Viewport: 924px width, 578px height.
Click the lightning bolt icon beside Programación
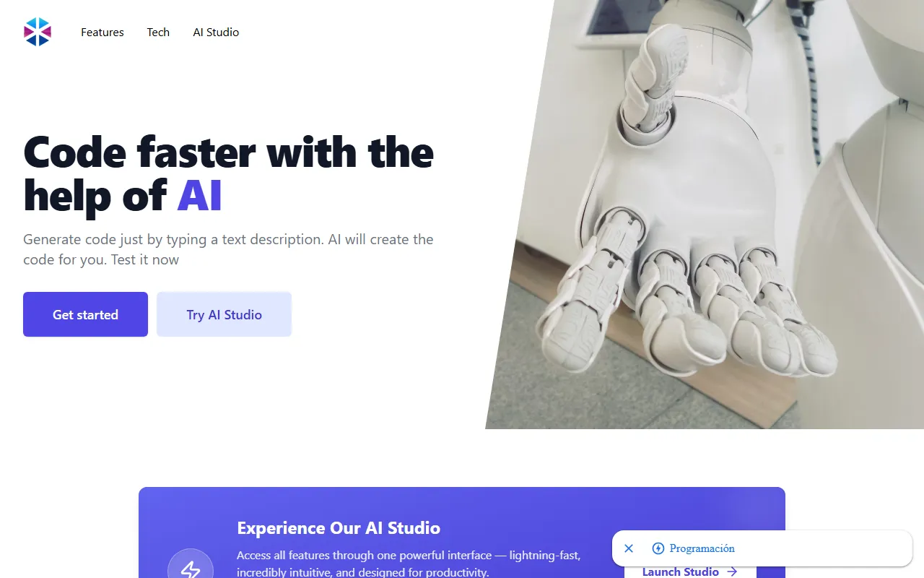tap(658, 548)
